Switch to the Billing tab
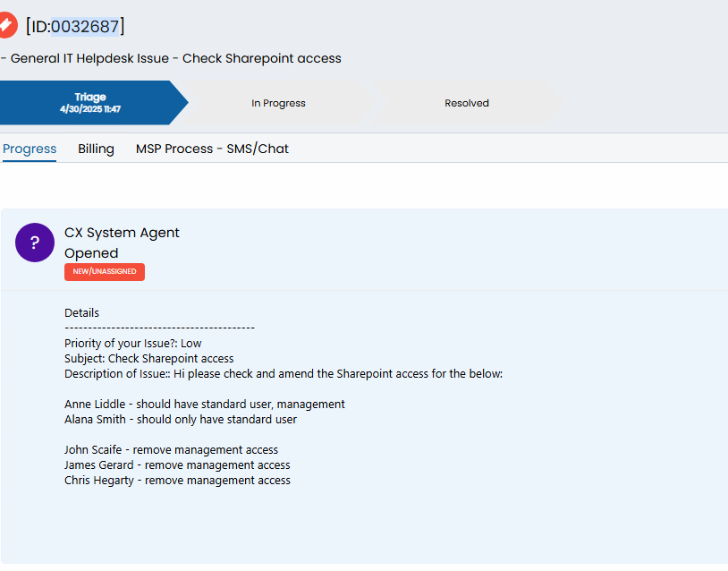 96,149
